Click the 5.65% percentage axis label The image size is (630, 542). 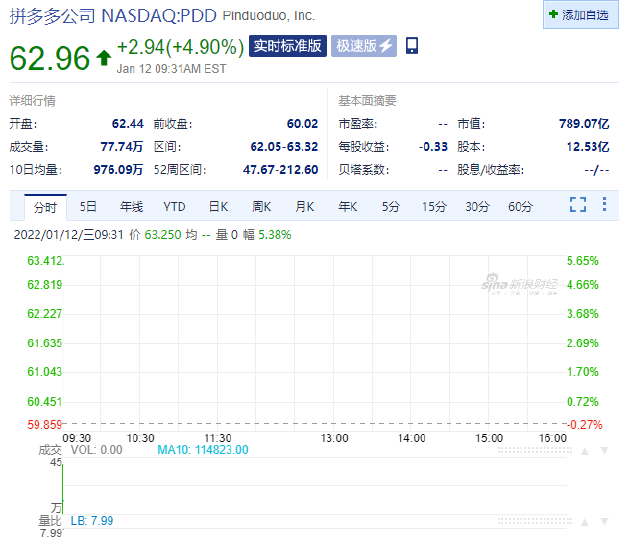tap(583, 261)
